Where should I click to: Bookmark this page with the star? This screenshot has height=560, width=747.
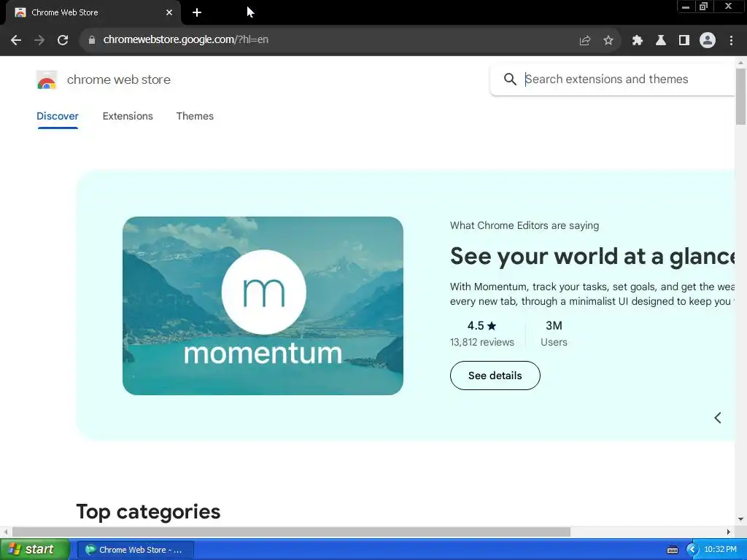[x=608, y=41]
